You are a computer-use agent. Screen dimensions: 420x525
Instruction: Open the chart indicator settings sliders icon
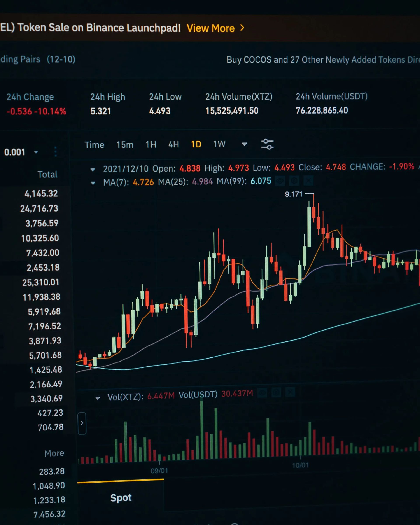pyautogui.click(x=267, y=144)
